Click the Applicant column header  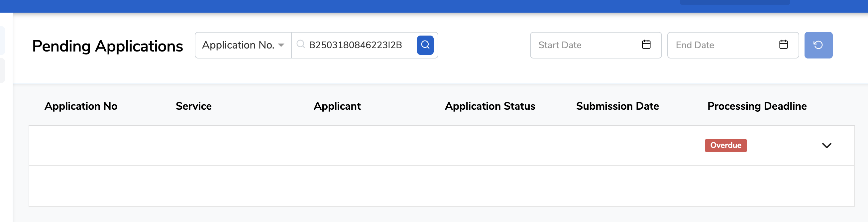[x=337, y=106]
